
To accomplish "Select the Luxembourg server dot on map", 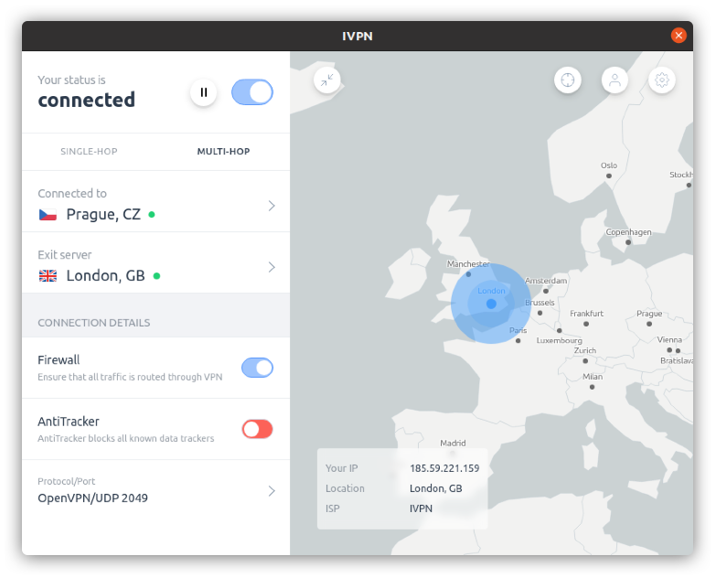I will click(x=560, y=330).
